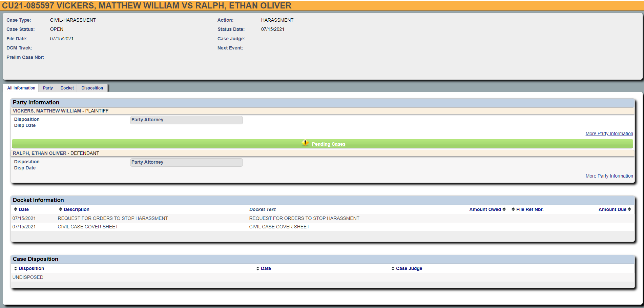
Task: Click CIVIL CASE COVER SHEET docket text cell
Action: tap(279, 227)
